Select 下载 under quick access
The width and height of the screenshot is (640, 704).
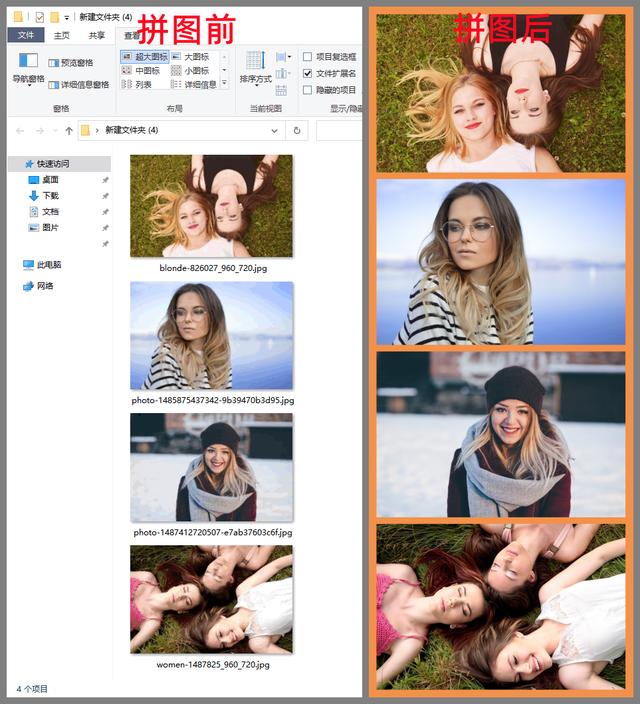click(50, 196)
